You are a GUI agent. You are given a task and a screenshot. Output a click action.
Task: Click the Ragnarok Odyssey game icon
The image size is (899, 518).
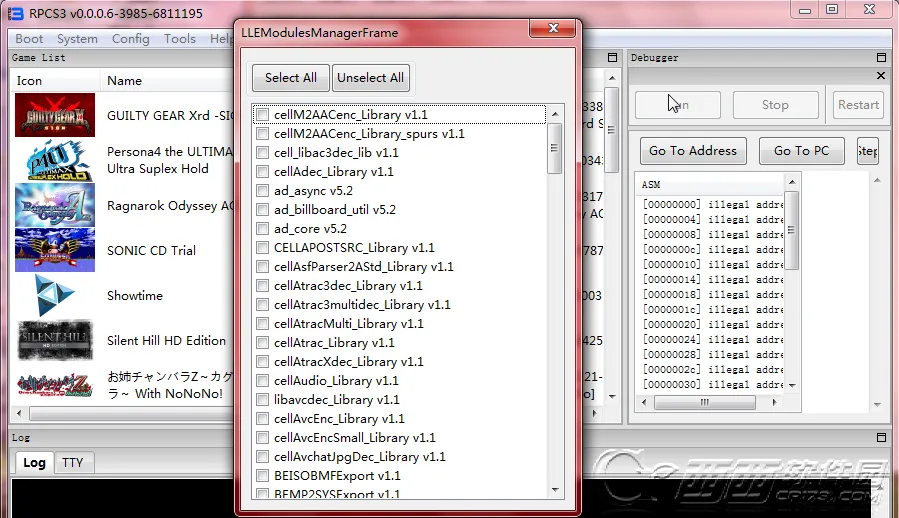pyautogui.click(x=55, y=205)
